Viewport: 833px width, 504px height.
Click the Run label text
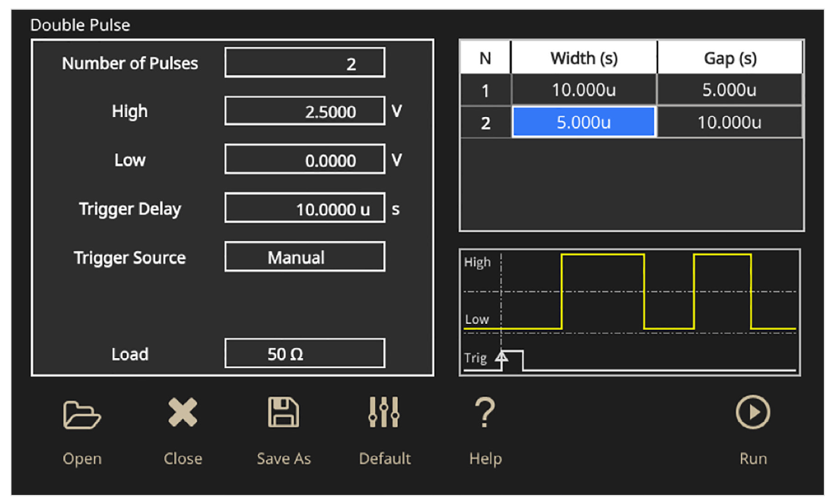coord(753,458)
